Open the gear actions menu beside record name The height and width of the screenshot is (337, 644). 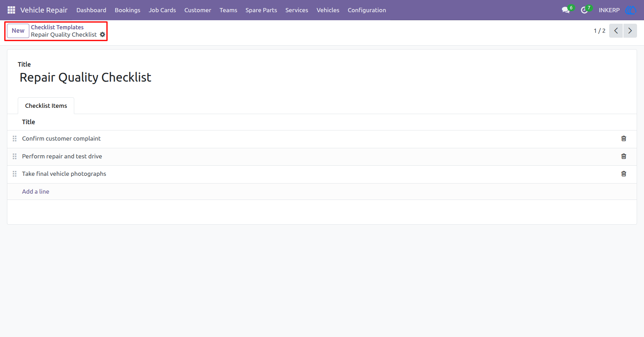pos(102,35)
